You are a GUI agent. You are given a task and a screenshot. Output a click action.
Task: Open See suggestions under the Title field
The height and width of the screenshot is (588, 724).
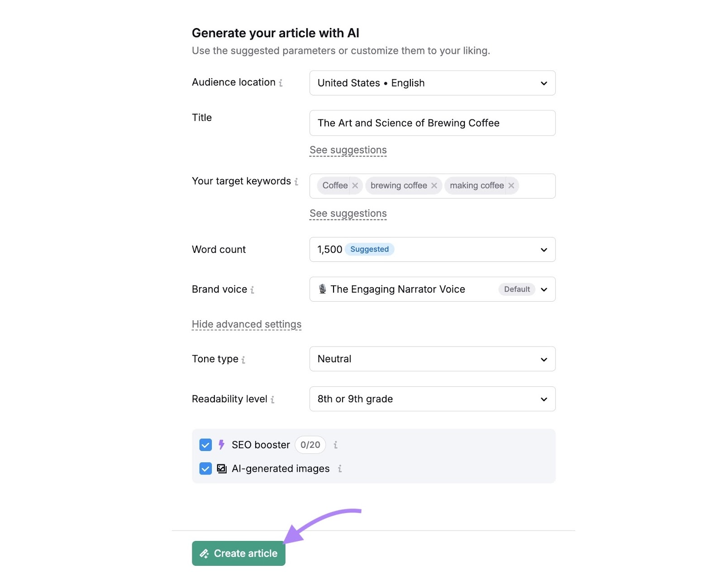tap(348, 150)
